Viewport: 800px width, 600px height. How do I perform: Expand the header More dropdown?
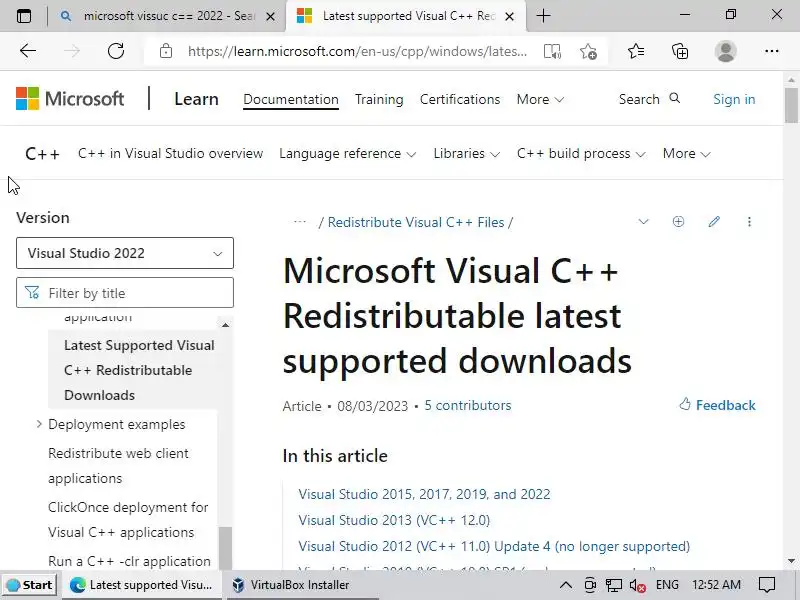(540, 99)
